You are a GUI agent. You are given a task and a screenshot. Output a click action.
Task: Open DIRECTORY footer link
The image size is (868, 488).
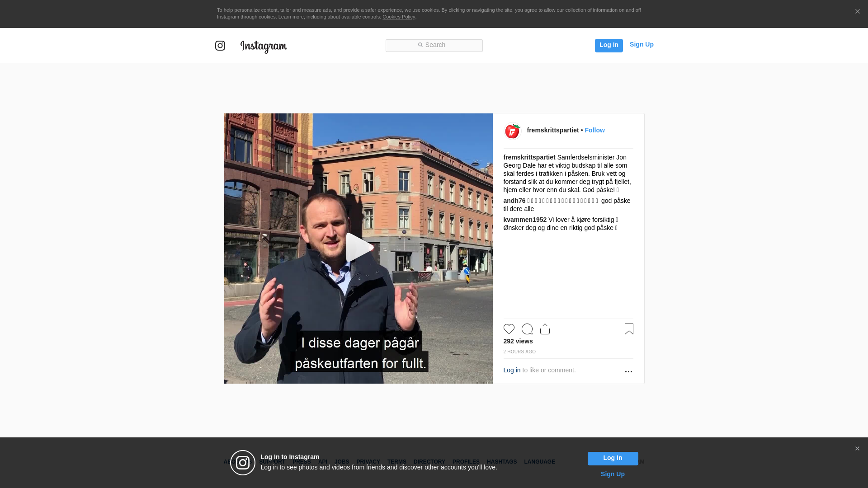pos(429,462)
